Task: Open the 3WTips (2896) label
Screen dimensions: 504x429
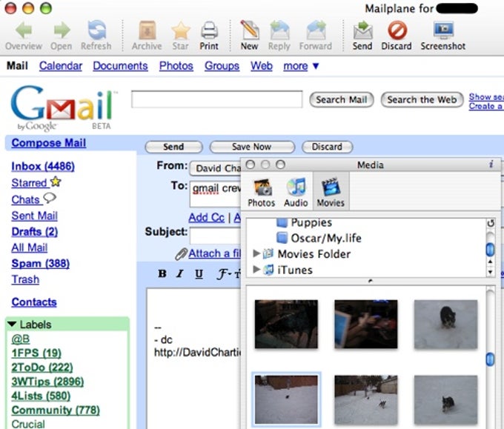Action: click(47, 382)
